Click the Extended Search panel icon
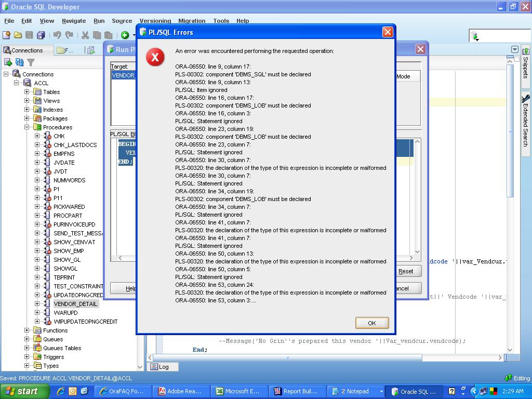Image resolution: width=532 pixels, height=399 pixels. tap(526, 98)
